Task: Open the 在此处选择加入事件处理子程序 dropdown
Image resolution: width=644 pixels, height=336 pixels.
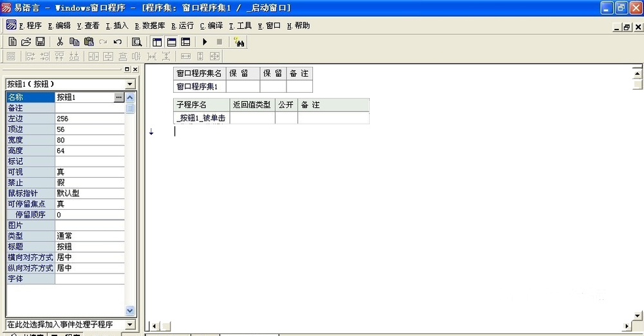Action: click(130, 324)
